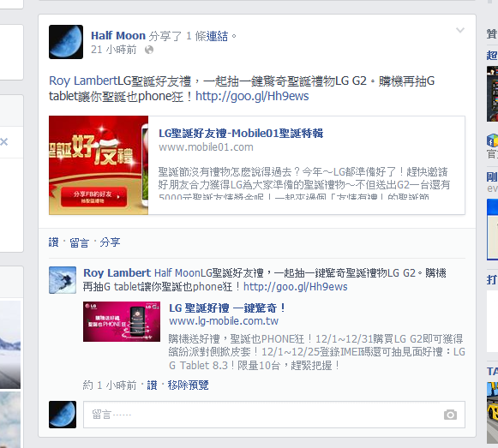The height and width of the screenshot is (448, 498).
Task: Open Half Moon's profile picture in post header
Action: click(66, 42)
